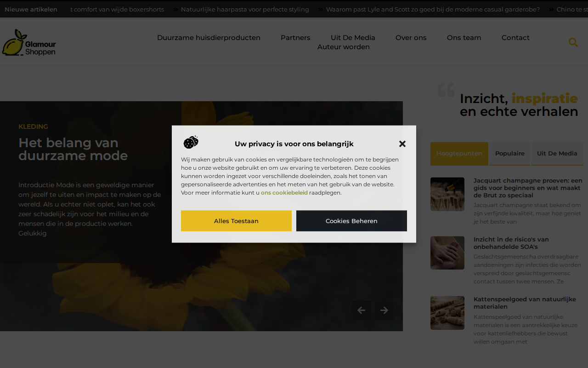Open Lyle and Scott ticker article
Screen dimensions: 588x368
pyautogui.click(x=433, y=10)
